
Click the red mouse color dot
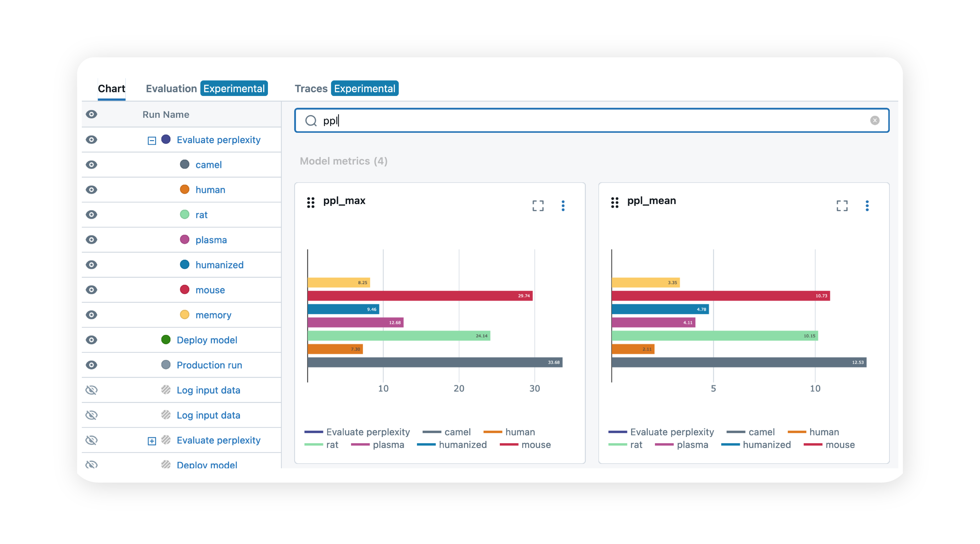tap(185, 290)
